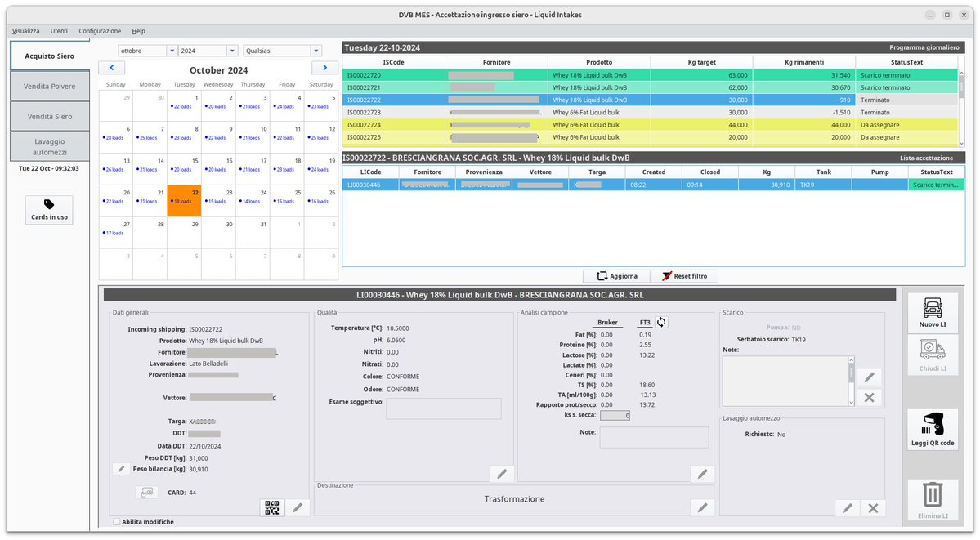The height and width of the screenshot is (540, 980).
Task: Select row IS00022720 in daily program
Action: [649, 75]
